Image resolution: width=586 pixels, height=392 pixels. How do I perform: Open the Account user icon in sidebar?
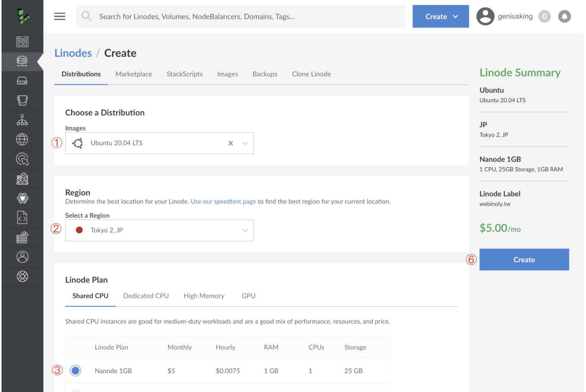coord(22,257)
